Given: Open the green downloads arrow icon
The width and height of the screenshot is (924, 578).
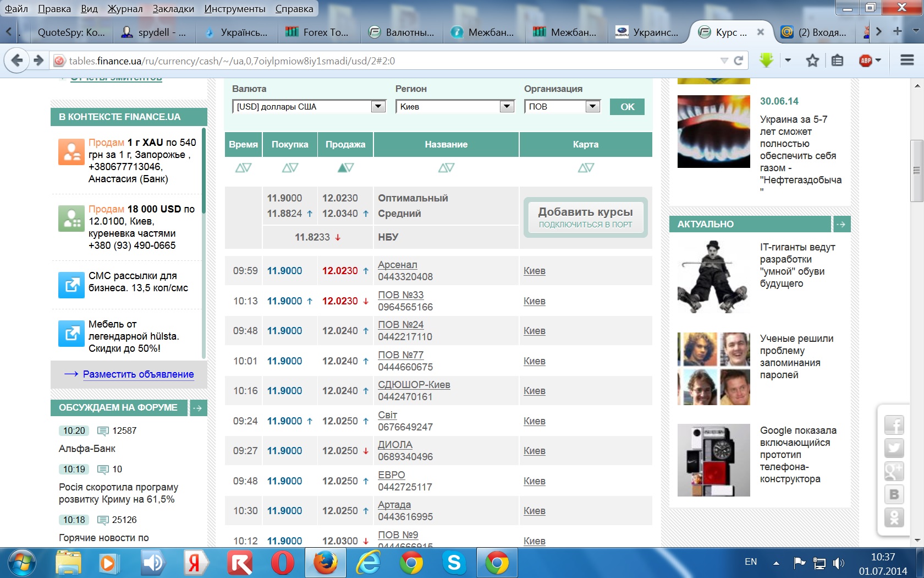Looking at the screenshot, I should tap(766, 60).
